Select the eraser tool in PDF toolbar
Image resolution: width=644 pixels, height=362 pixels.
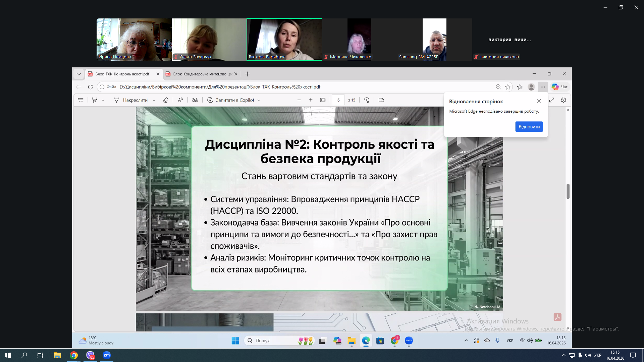165,100
